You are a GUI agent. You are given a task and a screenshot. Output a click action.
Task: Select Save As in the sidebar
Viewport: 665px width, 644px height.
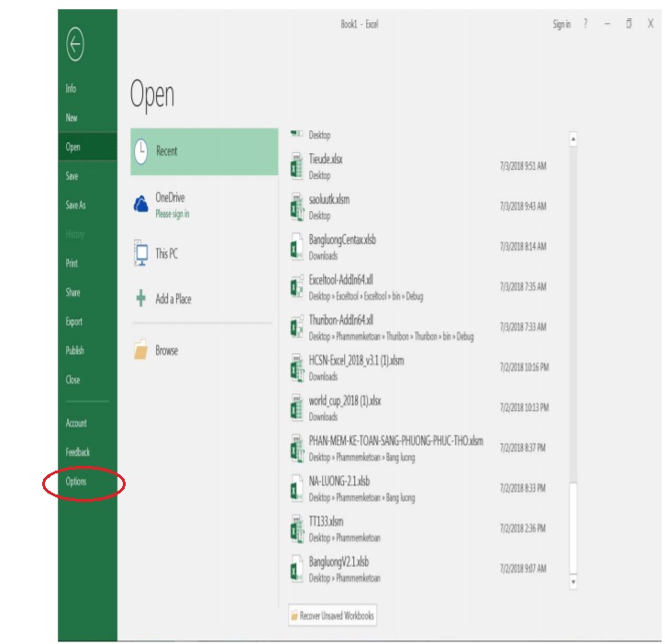[x=75, y=205]
